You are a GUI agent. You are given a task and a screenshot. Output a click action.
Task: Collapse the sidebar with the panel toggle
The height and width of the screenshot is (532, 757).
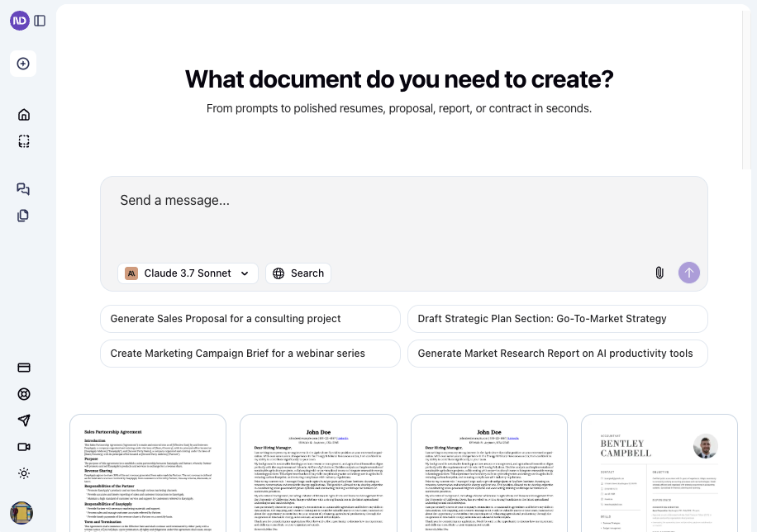click(40, 21)
